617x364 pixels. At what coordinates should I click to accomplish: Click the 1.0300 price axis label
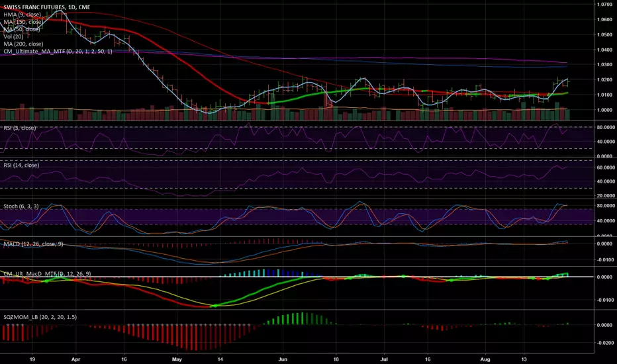coord(604,65)
